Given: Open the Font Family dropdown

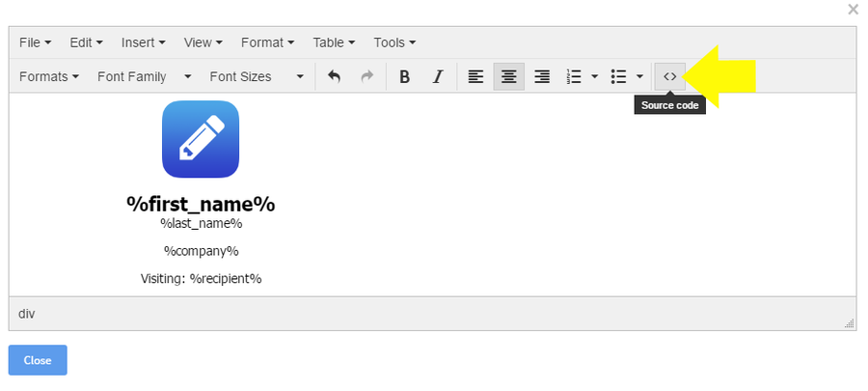Looking at the screenshot, I should (x=144, y=76).
